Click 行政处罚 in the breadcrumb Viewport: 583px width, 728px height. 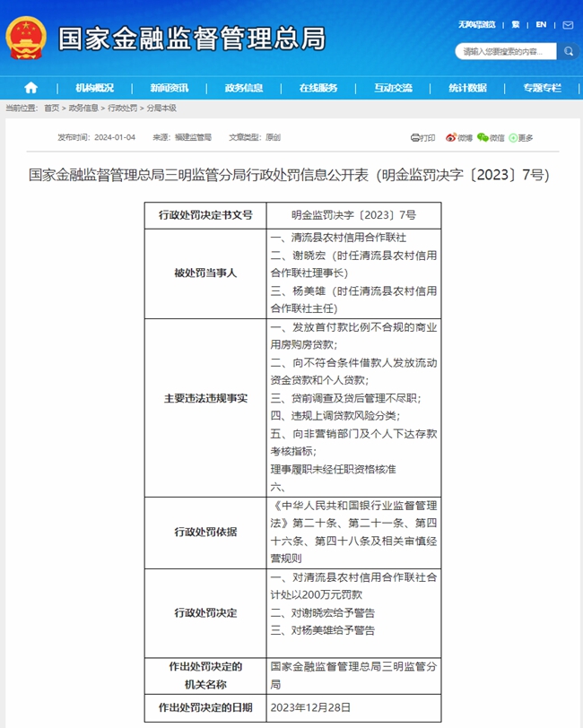pos(123,108)
